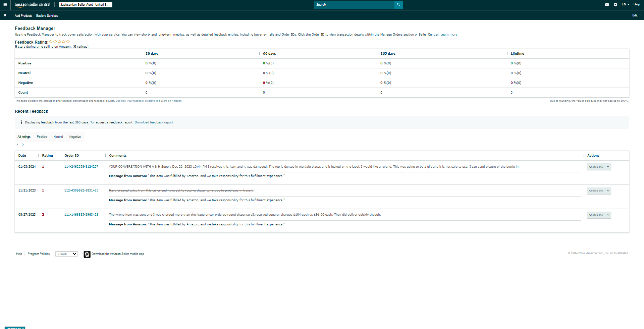Click the magnifier search button
Viewport: 644px width, 329px height.
(398, 5)
